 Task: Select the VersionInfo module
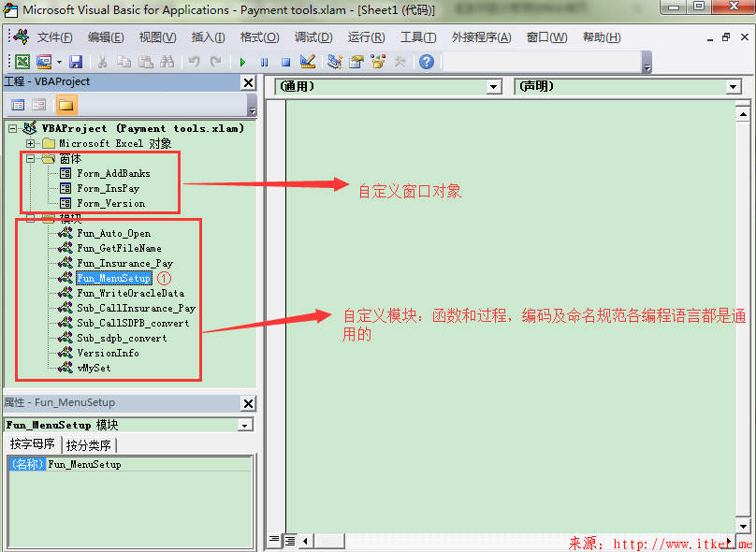pos(108,353)
